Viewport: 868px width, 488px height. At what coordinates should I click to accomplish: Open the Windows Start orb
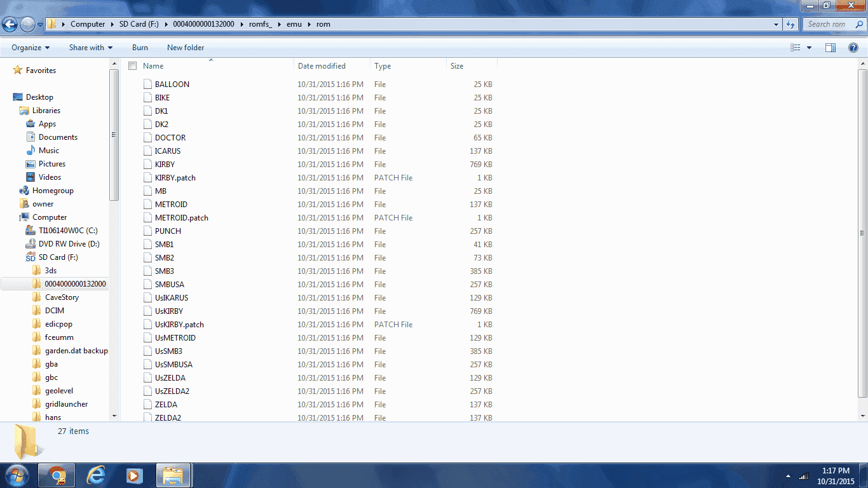[17, 475]
